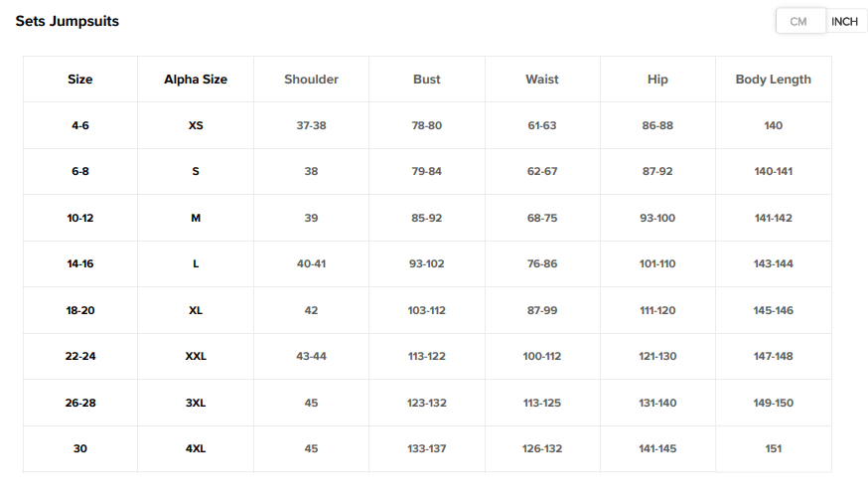The width and height of the screenshot is (868, 504).
Task: Select the Size column header
Action: (80, 80)
